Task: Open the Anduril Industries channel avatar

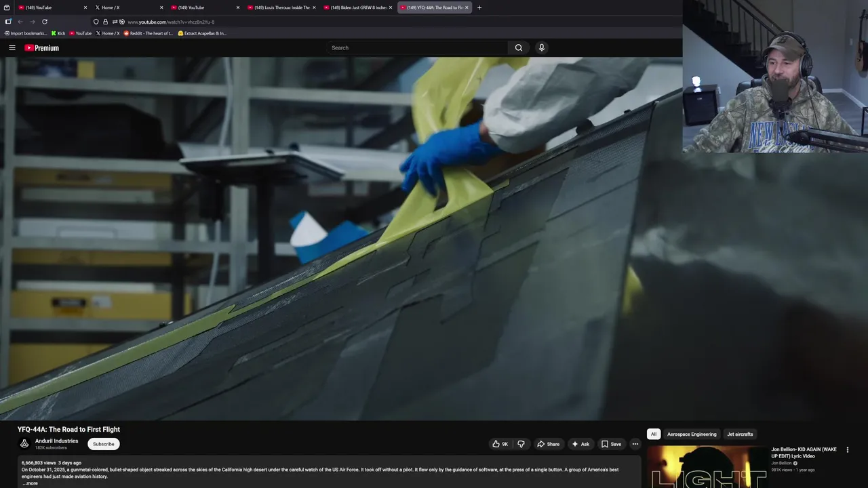Action: [24, 444]
